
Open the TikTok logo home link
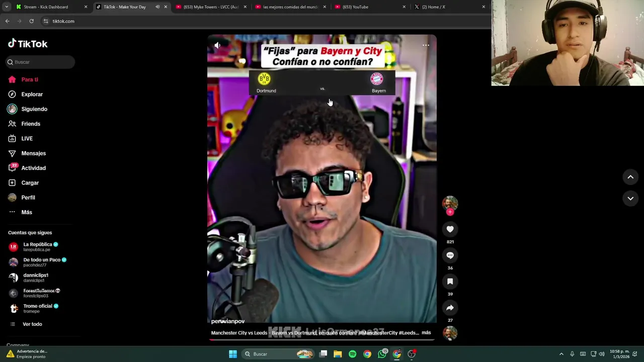(x=28, y=44)
